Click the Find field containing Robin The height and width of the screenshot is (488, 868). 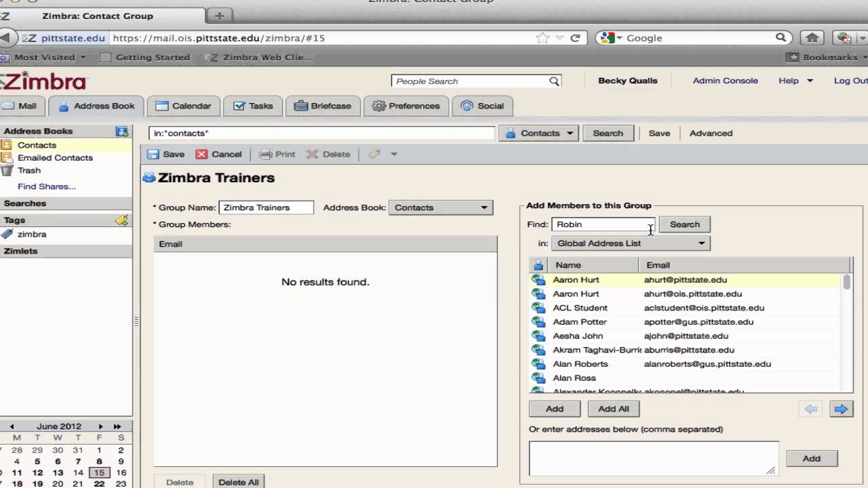[603, 224]
